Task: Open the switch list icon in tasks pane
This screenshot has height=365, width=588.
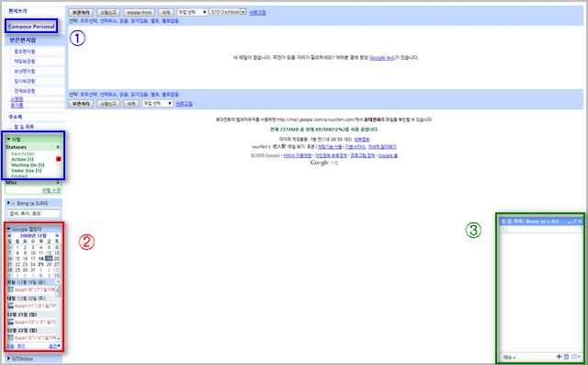Action: tap(576, 357)
